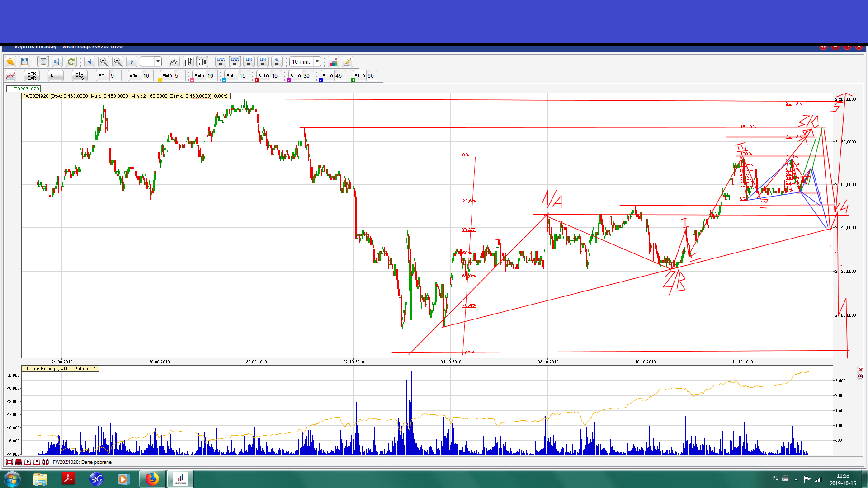Screen dimensions: 868x488
Task: Click the green refresh arrow icon
Action: pos(71,61)
